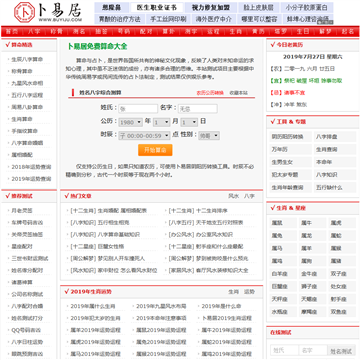
Task: Select the 抽签 nav item
Action: tap(101, 32)
